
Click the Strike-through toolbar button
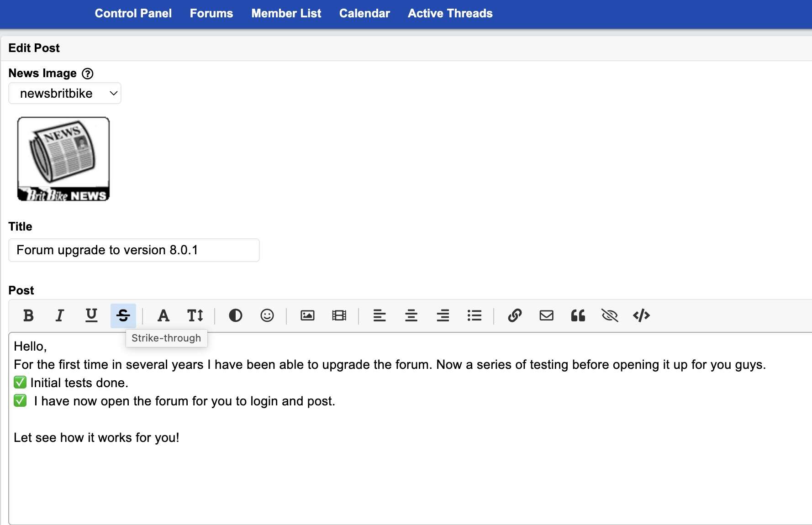coord(123,315)
